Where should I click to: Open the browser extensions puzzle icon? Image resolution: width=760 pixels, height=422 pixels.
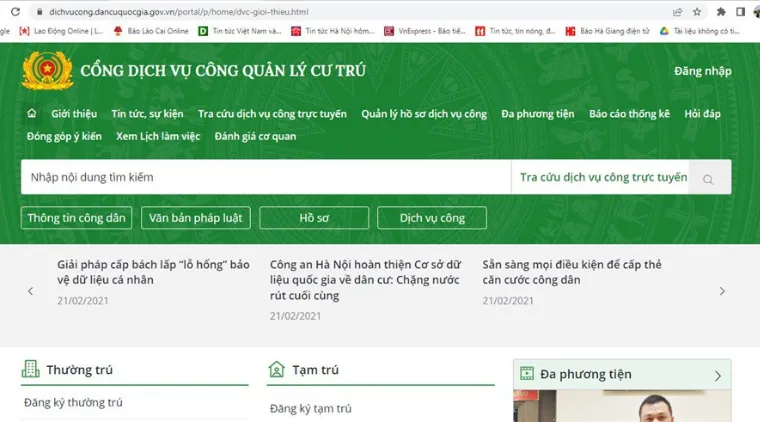click(721, 12)
